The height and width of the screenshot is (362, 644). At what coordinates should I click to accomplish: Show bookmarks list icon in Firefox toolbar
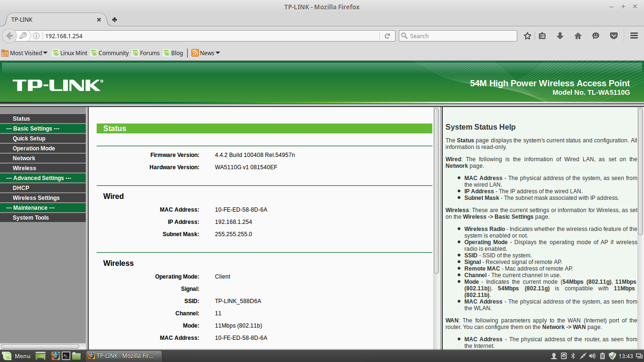542,36
